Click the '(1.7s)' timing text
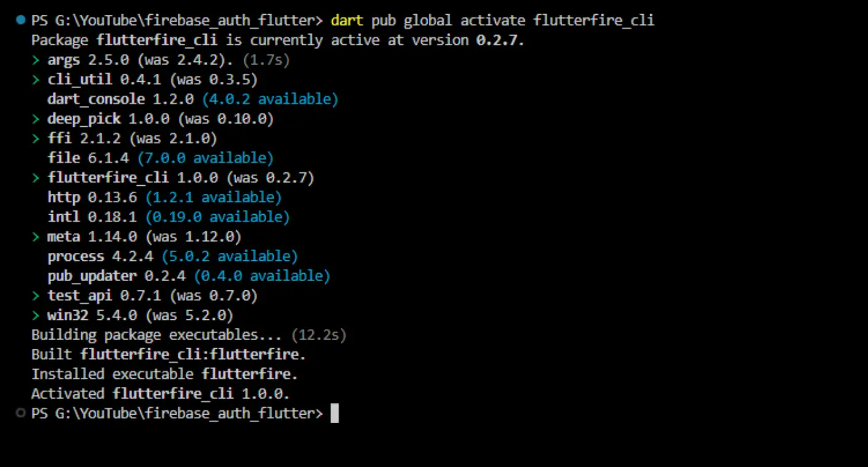 coord(266,60)
